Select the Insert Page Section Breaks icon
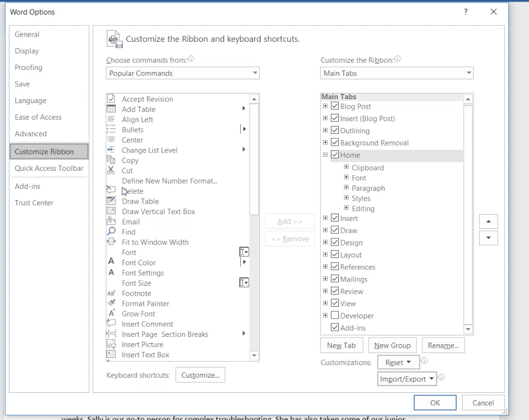Viewport: 529px width, 420px height. click(x=111, y=334)
